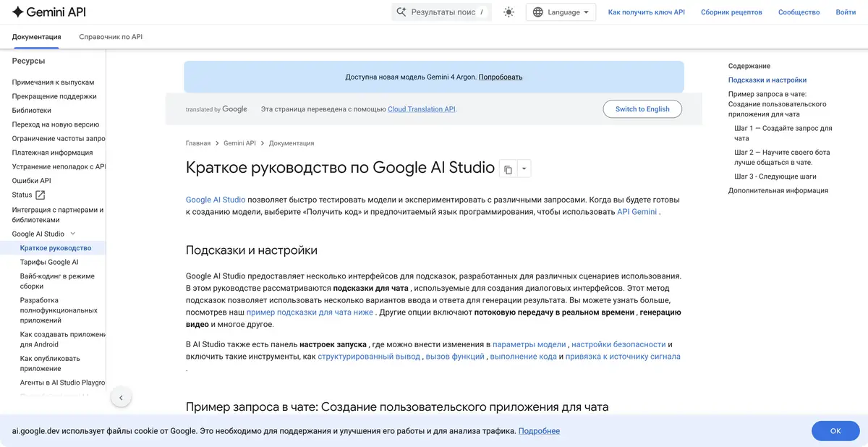Open Прекращение поддержки in sidebar

(x=54, y=96)
